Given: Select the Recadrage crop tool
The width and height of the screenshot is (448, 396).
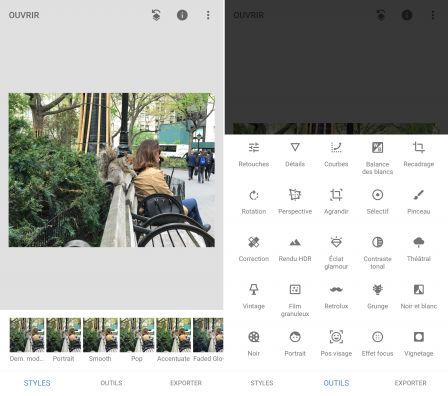Looking at the screenshot, I should point(419,154).
